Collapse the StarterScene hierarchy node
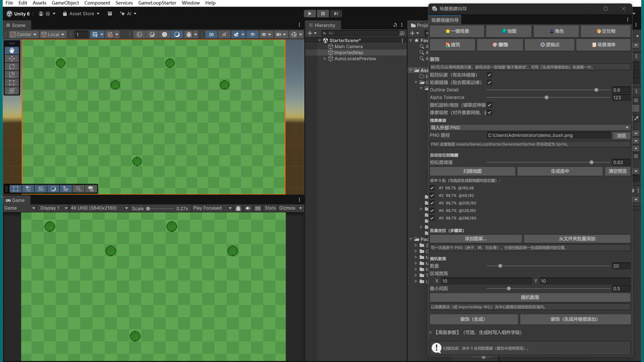The image size is (644, 362). click(320, 41)
